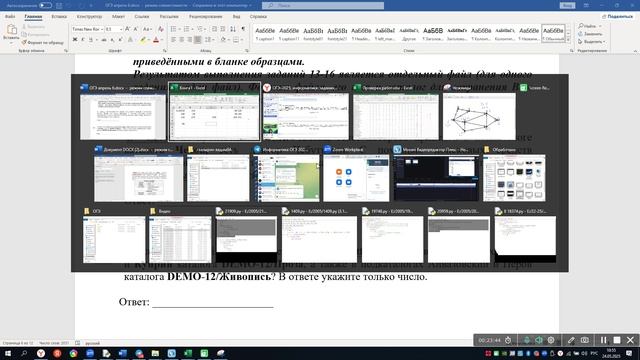The image size is (640, 360).
Task: Select the Обычный style
Action: pyautogui.click(x=553, y=33)
